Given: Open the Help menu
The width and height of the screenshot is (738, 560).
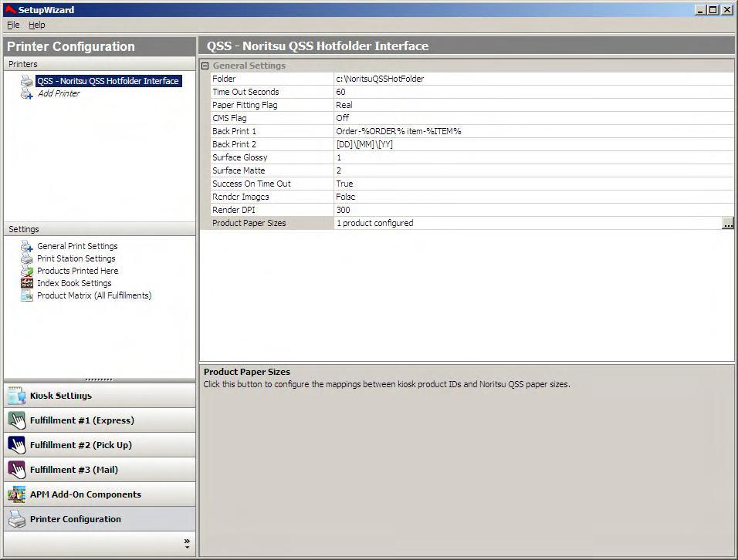Looking at the screenshot, I should pos(37,25).
